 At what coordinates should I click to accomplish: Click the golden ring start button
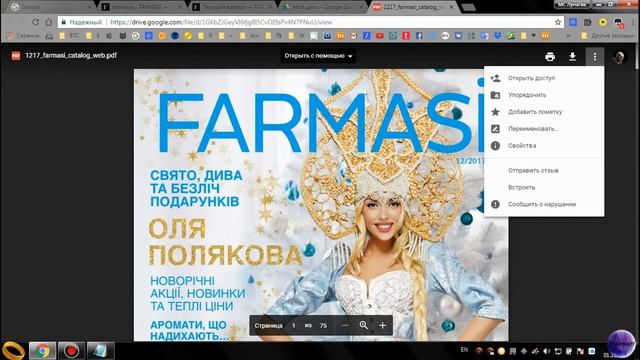click(13, 351)
